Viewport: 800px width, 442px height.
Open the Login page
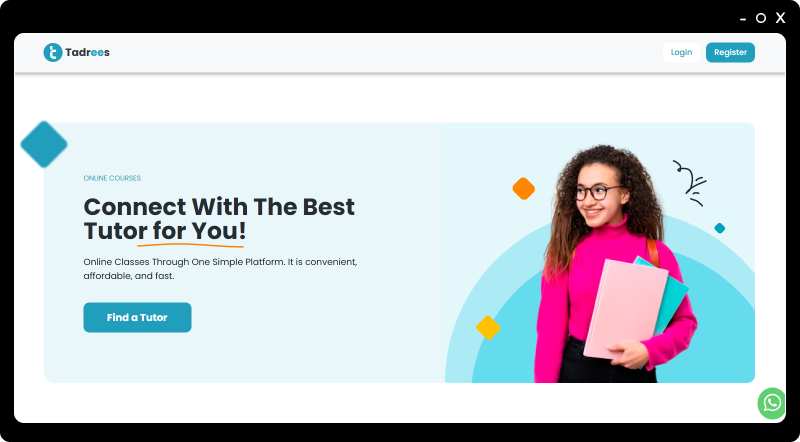pyautogui.click(x=681, y=52)
